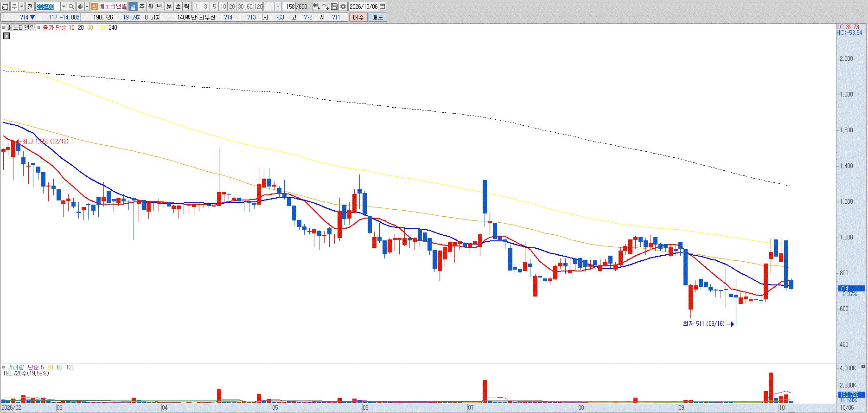
Task: Click the 거래량 volume indicator label
Action: pos(15,367)
